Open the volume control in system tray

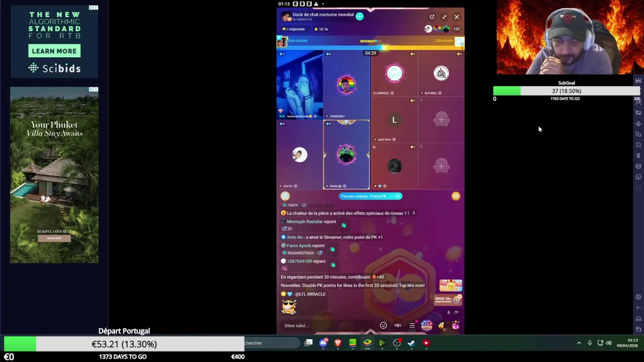pos(609,343)
